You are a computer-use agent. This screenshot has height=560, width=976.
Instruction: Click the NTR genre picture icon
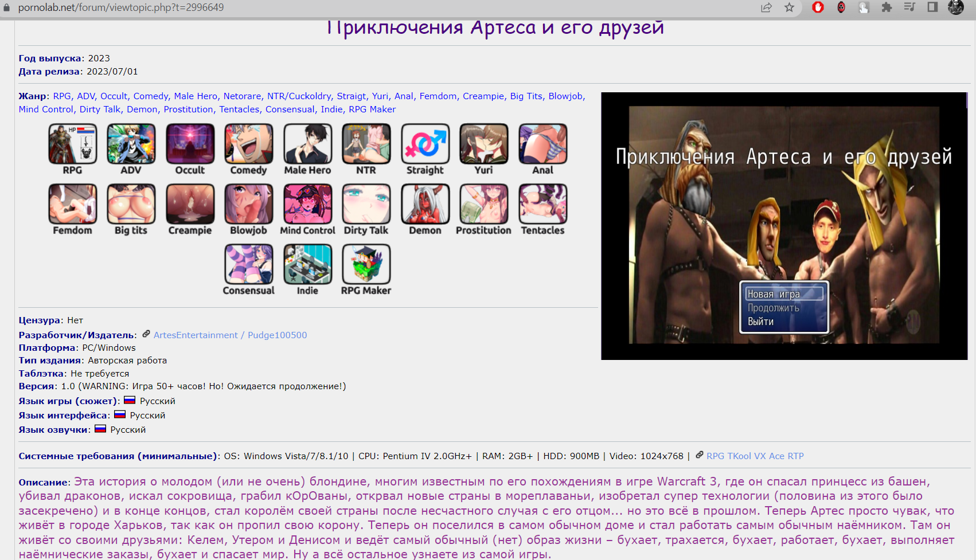[x=366, y=144]
